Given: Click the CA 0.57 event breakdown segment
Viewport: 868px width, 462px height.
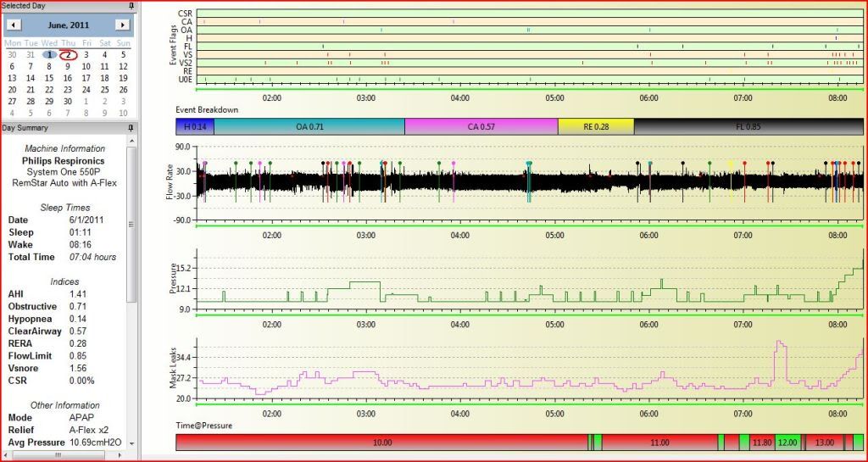Looking at the screenshot, I should [481, 126].
